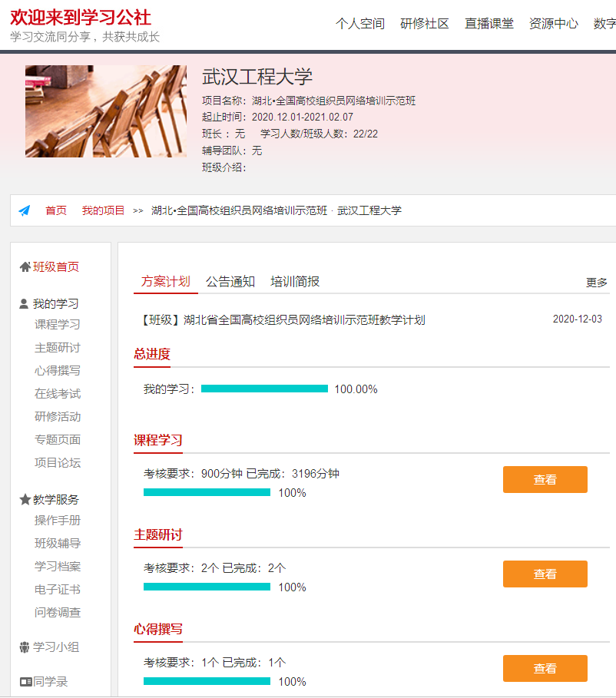Open 个人空间 in top navigation
The height and width of the screenshot is (698, 616).
360,24
